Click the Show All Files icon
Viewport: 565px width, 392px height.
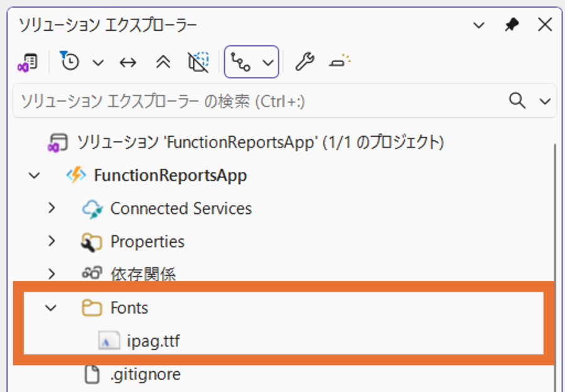[197, 61]
